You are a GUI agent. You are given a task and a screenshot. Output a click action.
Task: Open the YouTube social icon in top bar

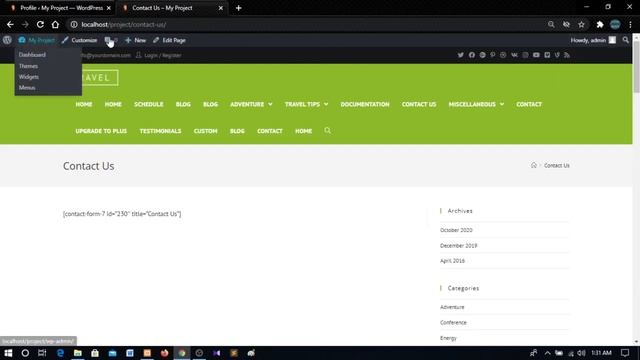pos(536,55)
